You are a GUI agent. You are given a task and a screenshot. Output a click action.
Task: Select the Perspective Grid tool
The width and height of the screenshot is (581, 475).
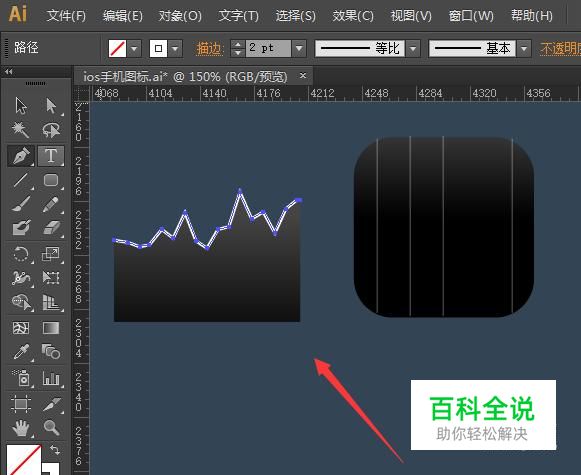click(51, 302)
